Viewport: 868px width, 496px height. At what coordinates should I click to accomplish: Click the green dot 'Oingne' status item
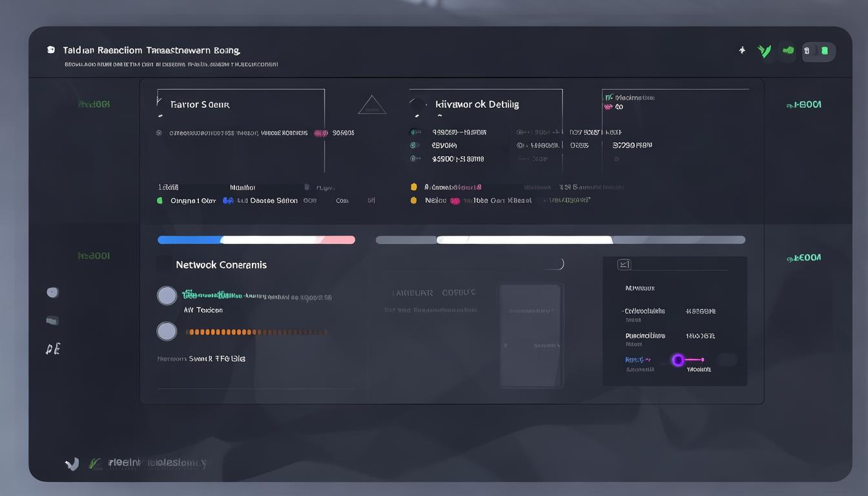[x=187, y=201]
